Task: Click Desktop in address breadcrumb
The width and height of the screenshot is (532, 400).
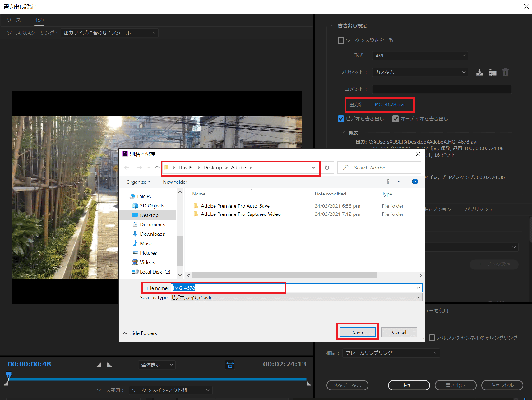Action: coord(213,168)
